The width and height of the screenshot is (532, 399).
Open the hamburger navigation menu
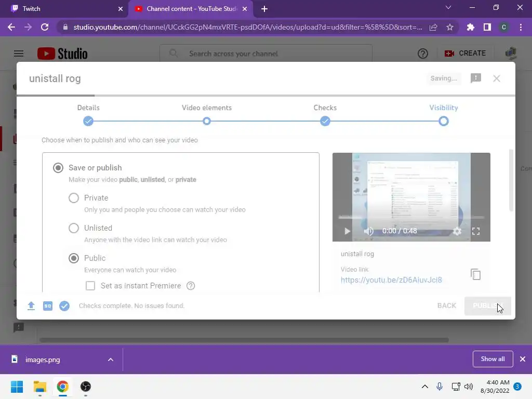tap(19, 54)
